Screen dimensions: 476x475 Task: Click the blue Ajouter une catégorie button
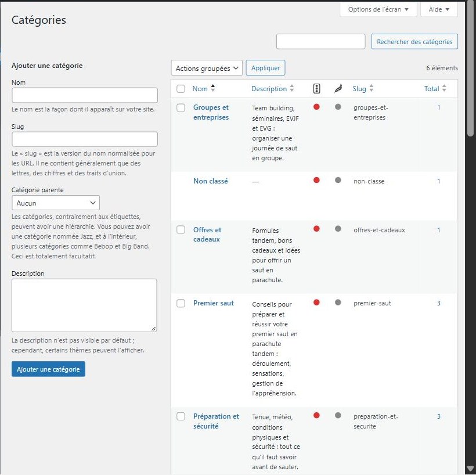(x=48, y=369)
